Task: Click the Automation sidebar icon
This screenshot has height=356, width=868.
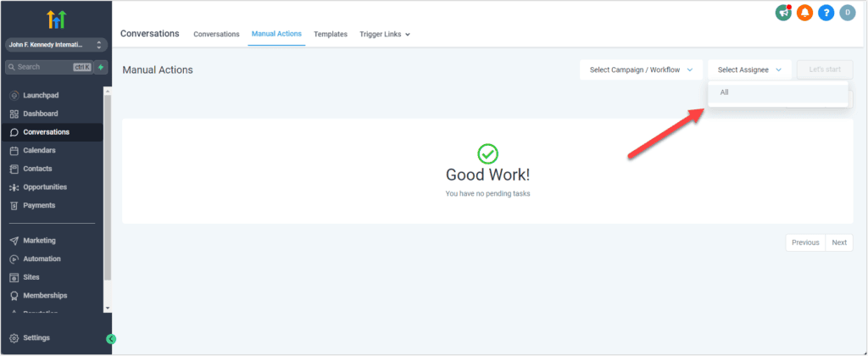Action: (x=14, y=259)
